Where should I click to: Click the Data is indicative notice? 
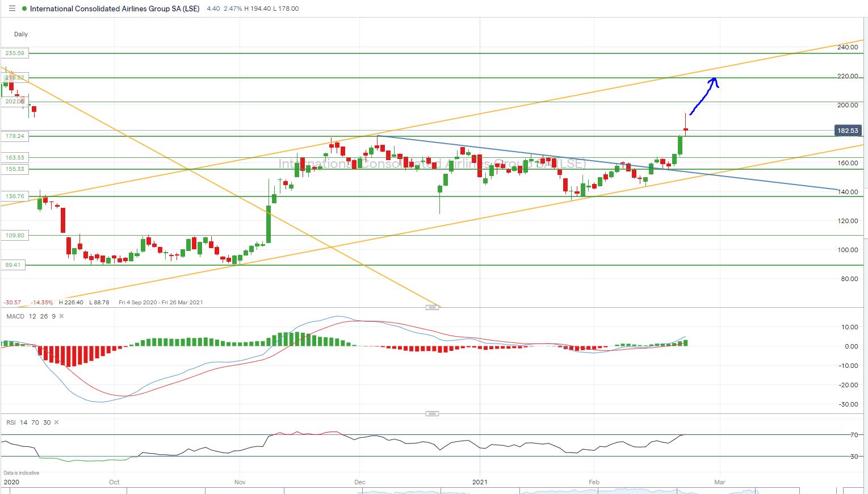tap(22, 473)
